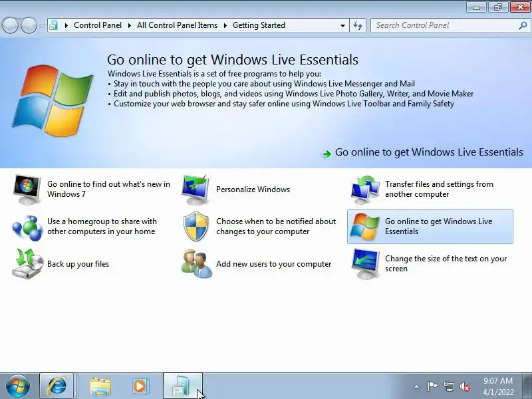Expand the arrow after All Control Panel Items

click(225, 25)
